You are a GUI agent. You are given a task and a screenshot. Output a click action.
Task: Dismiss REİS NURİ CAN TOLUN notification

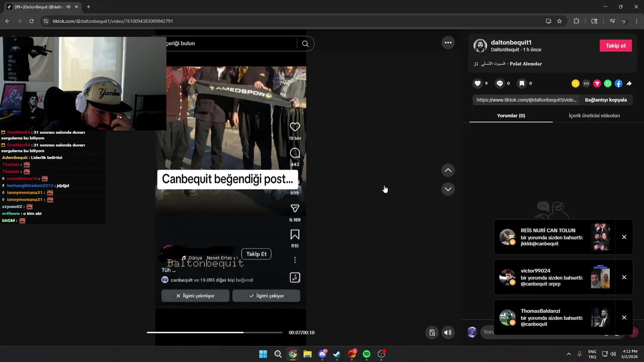(624, 237)
